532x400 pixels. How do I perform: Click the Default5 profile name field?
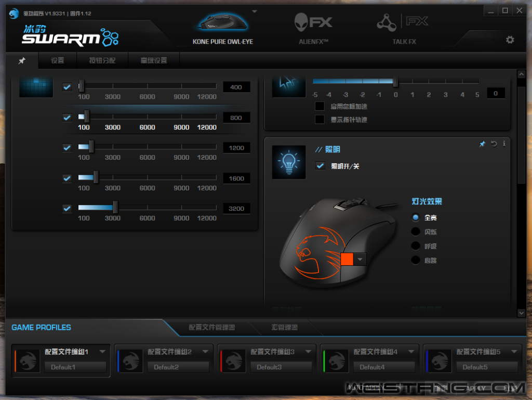click(487, 367)
